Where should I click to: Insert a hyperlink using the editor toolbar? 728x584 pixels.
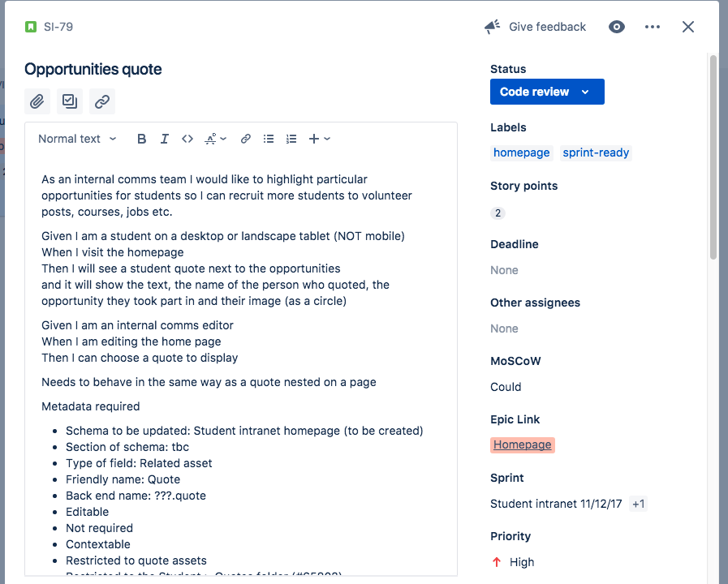click(x=245, y=138)
